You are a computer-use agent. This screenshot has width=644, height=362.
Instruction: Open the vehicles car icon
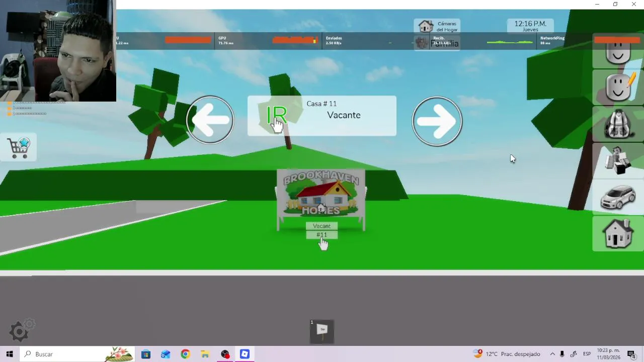pyautogui.click(x=618, y=197)
